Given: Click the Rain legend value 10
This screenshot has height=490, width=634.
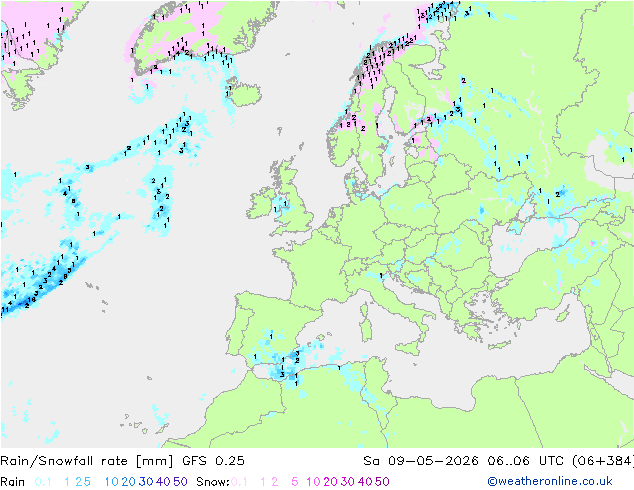Looking at the screenshot, I should pos(112,482).
